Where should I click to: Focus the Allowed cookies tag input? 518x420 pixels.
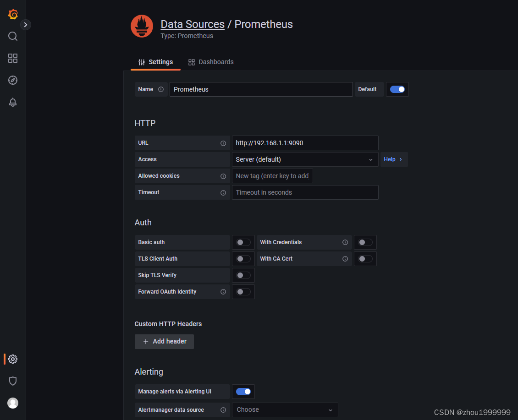click(272, 176)
